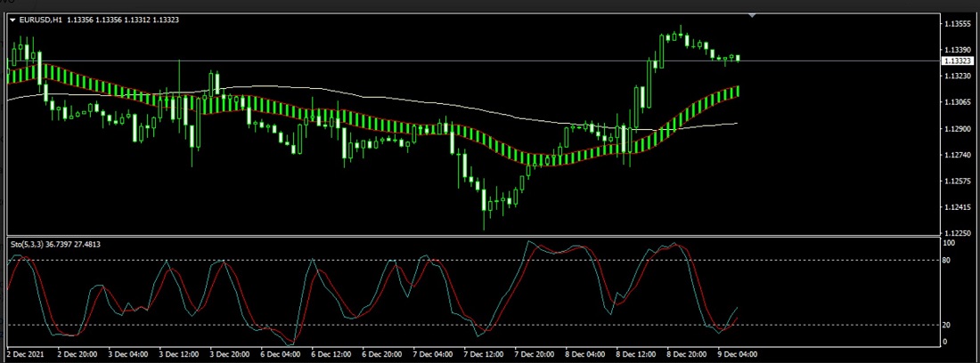The image size is (980, 363).
Task: Click the 9 Dec 04:00 time axis label
Action: click(x=739, y=354)
